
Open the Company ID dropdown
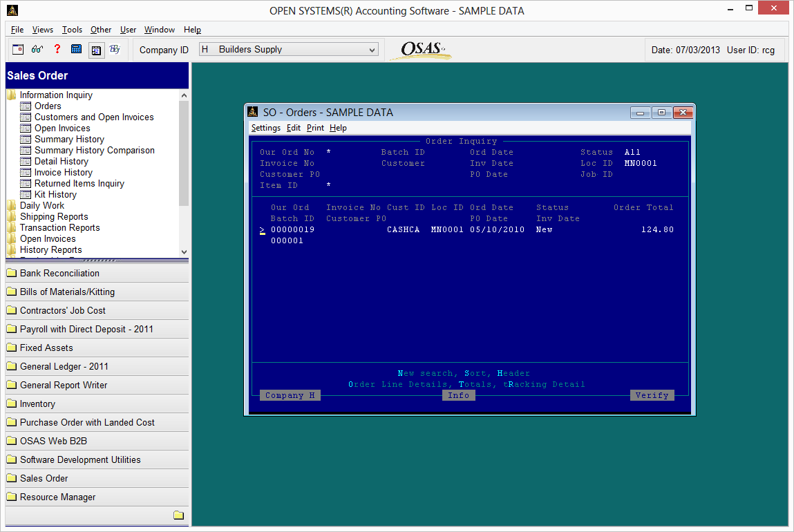(x=372, y=50)
